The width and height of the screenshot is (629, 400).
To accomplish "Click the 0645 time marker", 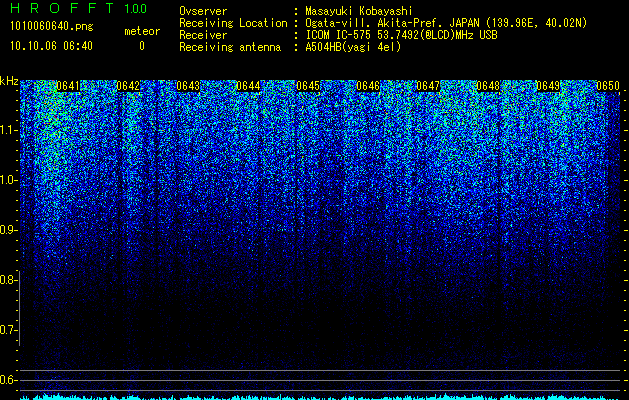I will [x=308, y=86].
